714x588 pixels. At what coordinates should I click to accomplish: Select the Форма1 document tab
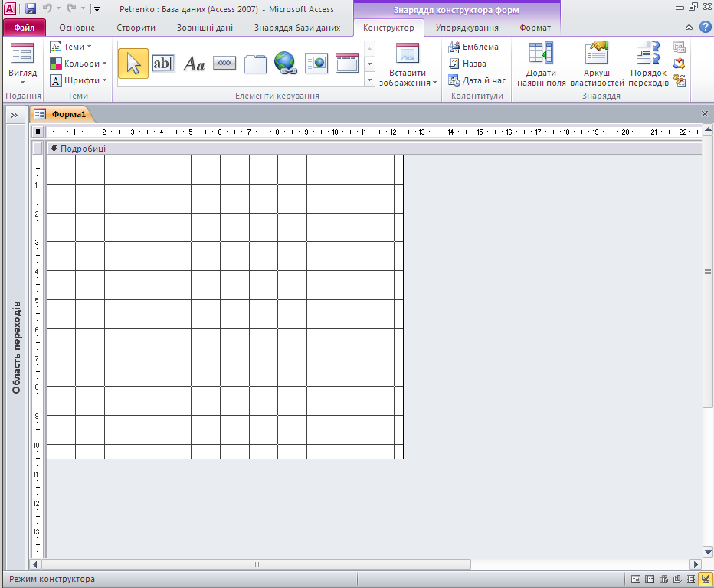click(x=62, y=114)
